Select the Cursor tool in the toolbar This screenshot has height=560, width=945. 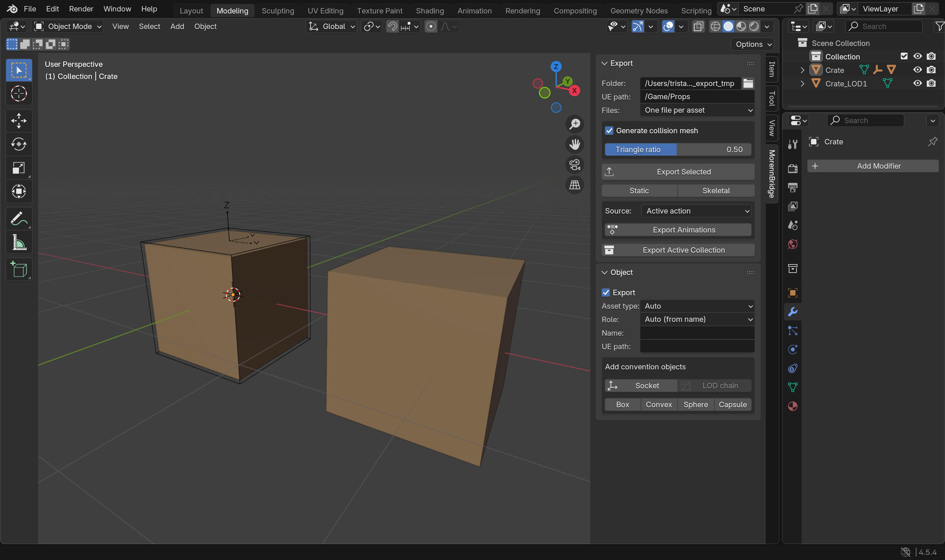tap(19, 93)
